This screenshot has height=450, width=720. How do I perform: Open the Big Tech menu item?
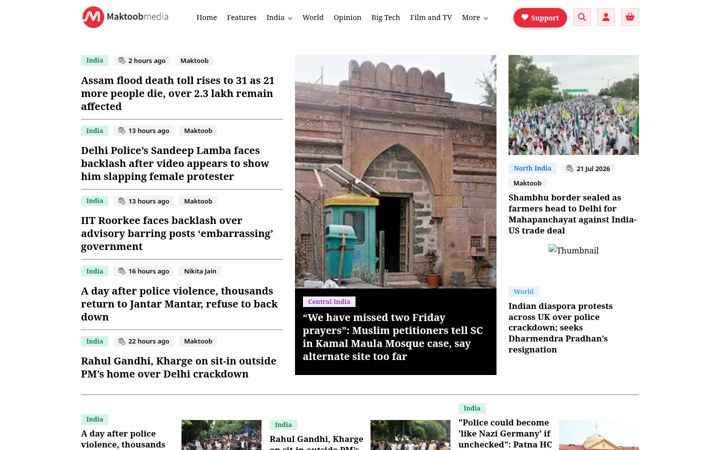pos(386,17)
